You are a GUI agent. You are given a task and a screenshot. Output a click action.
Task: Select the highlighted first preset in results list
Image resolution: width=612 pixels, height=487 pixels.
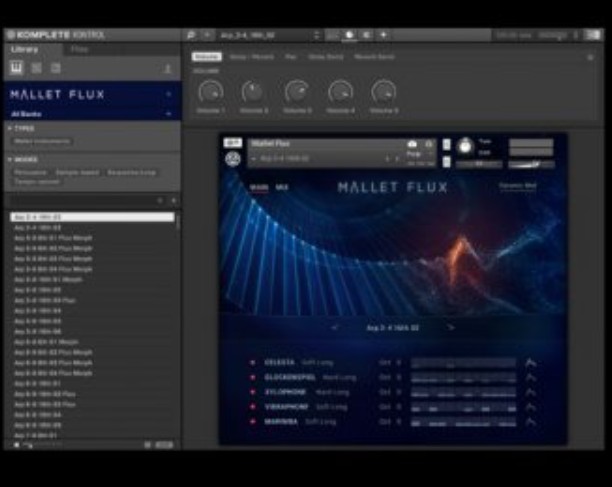click(x=92, y=217)
